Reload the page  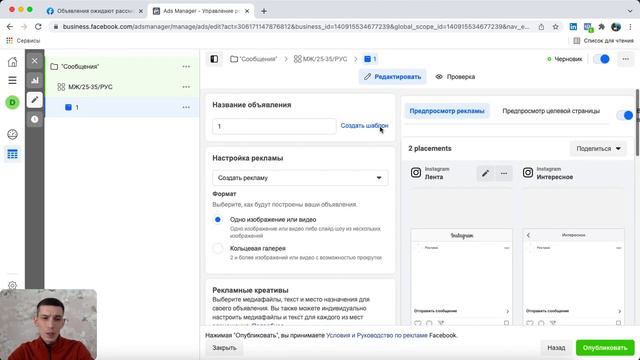[x=38, y=27]
